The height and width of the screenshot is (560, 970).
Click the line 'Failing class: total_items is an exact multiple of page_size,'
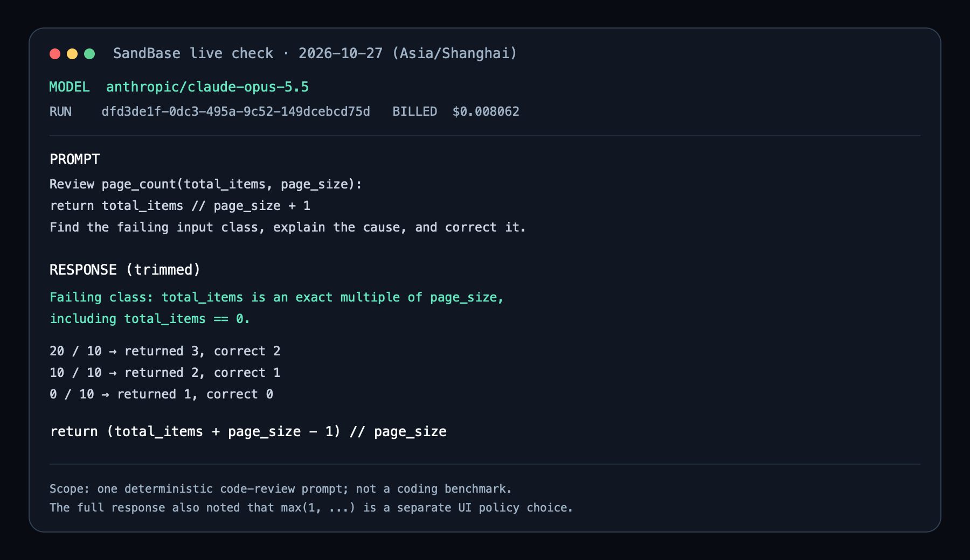[x=276, y=297]
